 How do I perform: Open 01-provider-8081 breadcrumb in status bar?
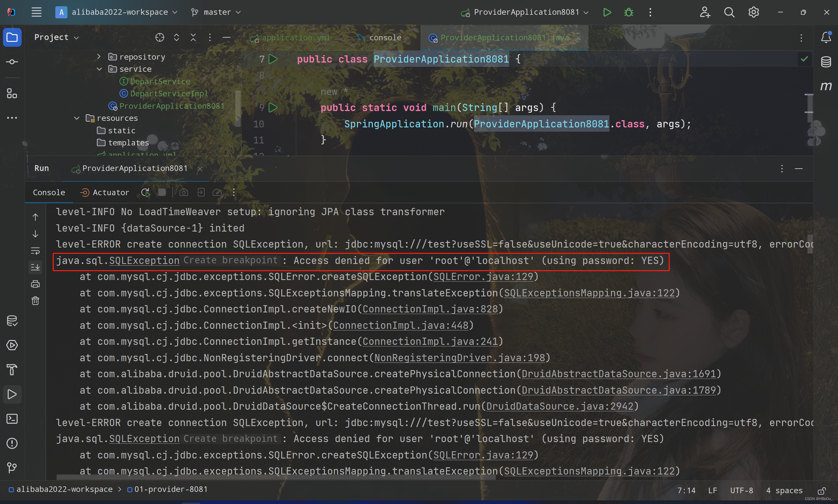click(167, 489)
